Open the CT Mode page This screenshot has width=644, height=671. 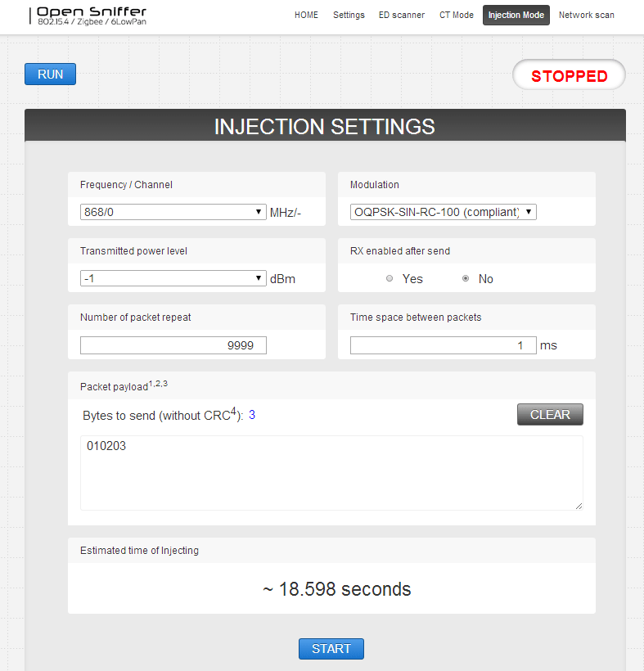tap(456, 15)
